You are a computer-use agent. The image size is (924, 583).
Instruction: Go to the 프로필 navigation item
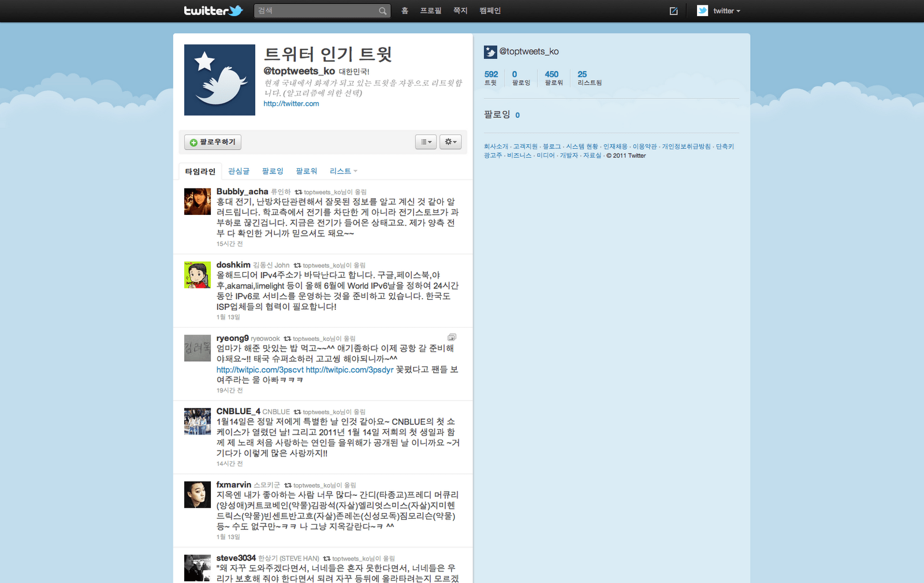tap(431, 10)
